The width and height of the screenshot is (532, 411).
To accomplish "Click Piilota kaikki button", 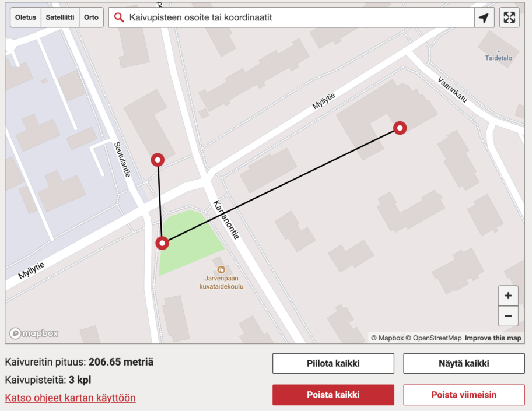I will [x=333, y=364].
